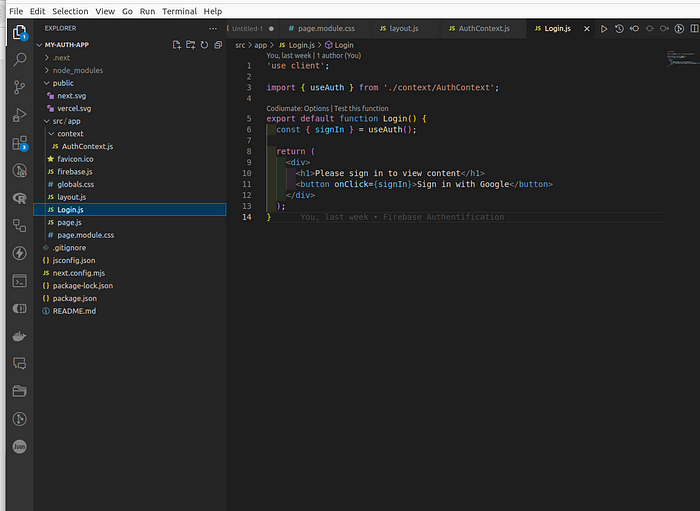This screenshot has width=700, height=511.
Task: Open globals.css in explorer
Action: (75, 184)
